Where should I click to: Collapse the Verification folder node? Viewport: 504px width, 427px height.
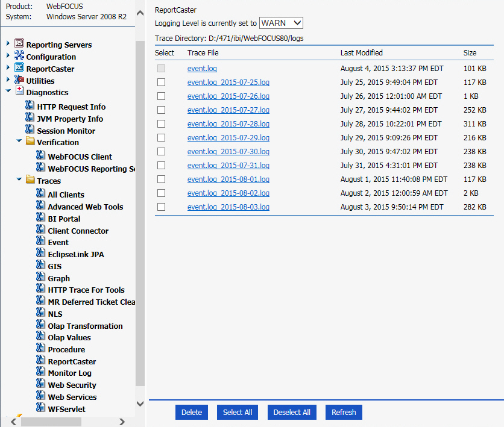19,140
